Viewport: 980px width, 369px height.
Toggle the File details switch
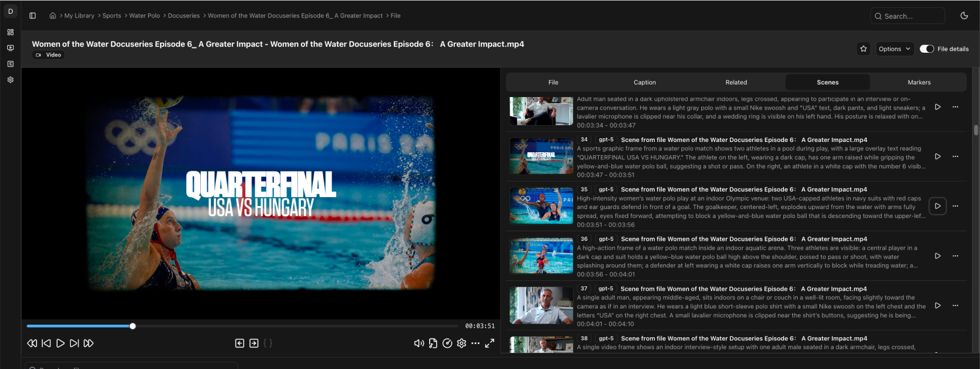click(x=927, y=49)
